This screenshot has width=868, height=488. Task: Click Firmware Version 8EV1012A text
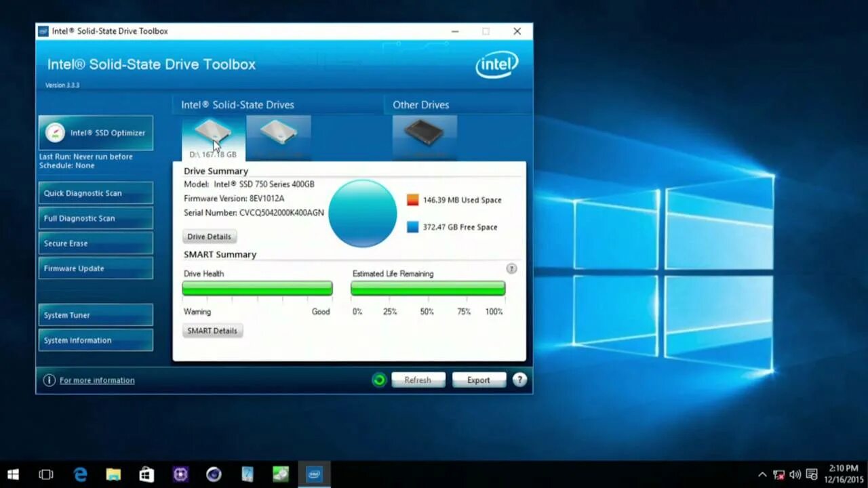(x=234, y=199)
